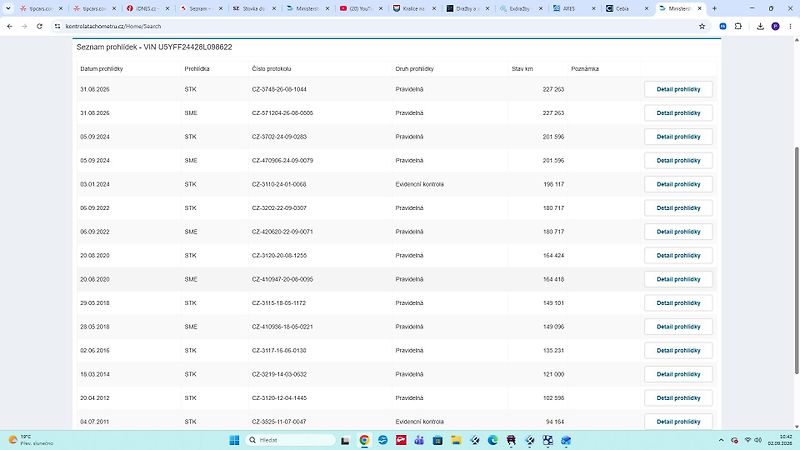Show hidden system tray icons chevron
800x450 pixels.
pos(721,440)
